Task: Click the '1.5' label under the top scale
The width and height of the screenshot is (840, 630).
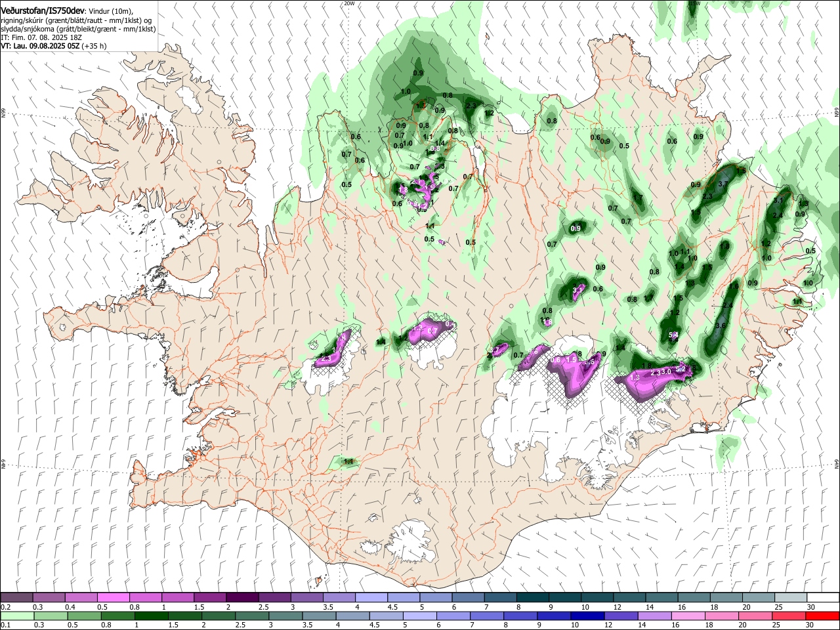Action: [x=199, y=607]
